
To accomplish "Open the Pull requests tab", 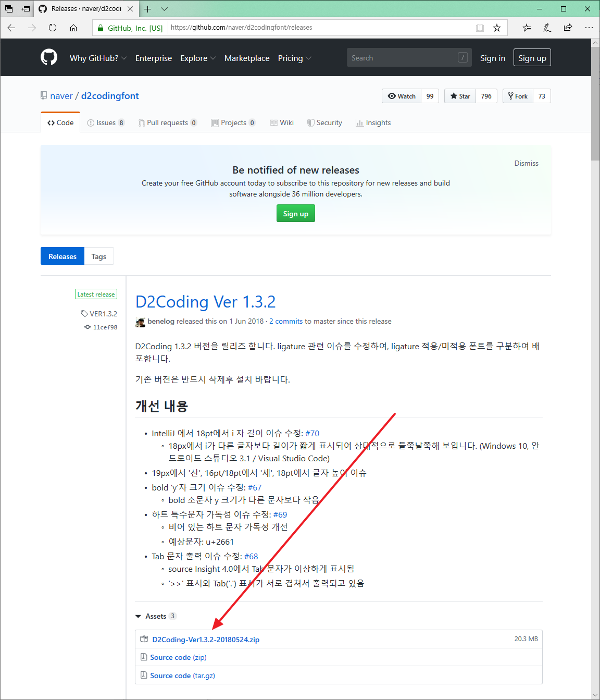I will click(168, 122).
